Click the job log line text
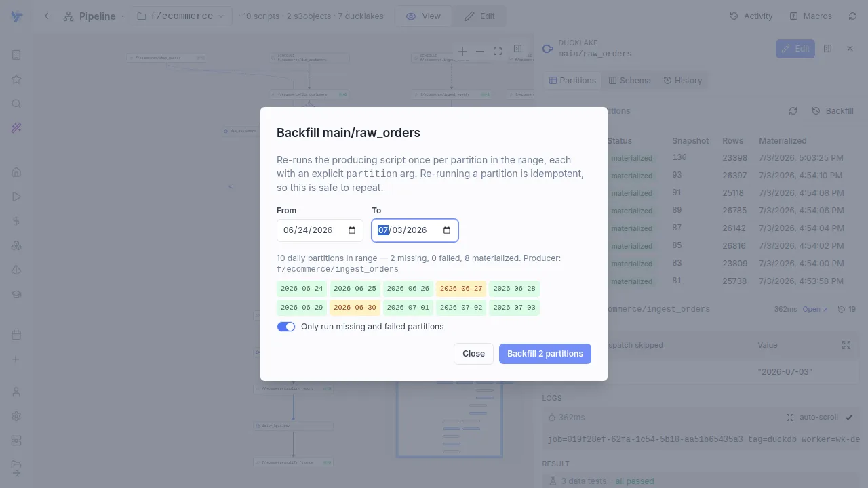The height and width of the screenshot is (488, 868). [703, 440]
